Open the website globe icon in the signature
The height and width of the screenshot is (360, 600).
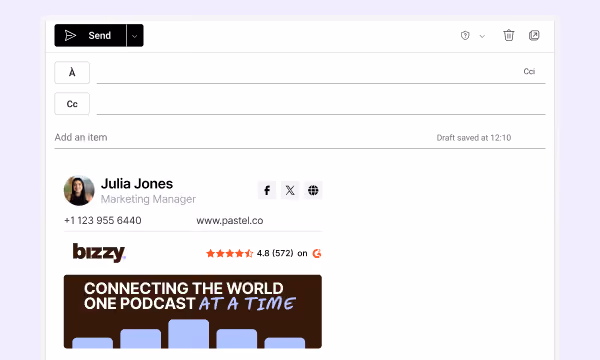(x=313, y=190)
